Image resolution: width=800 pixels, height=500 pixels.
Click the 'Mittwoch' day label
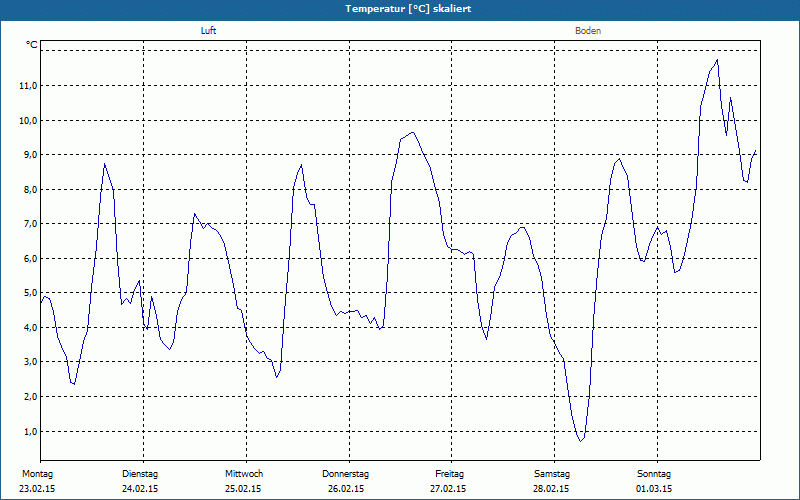pyautogui.click(x=244, y=474)
